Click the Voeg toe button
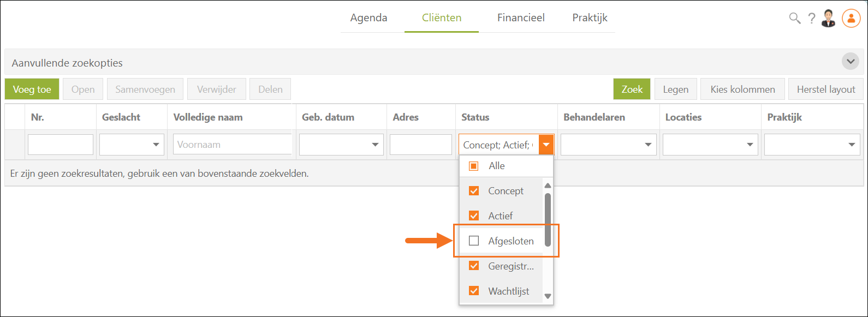Viewport: 868px width, 317px height. point(32,89)
